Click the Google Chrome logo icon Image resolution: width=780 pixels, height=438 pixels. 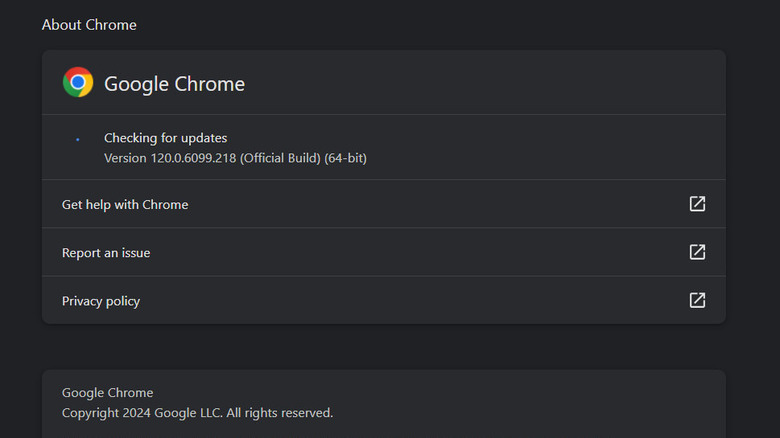click(x=78, y=82)
